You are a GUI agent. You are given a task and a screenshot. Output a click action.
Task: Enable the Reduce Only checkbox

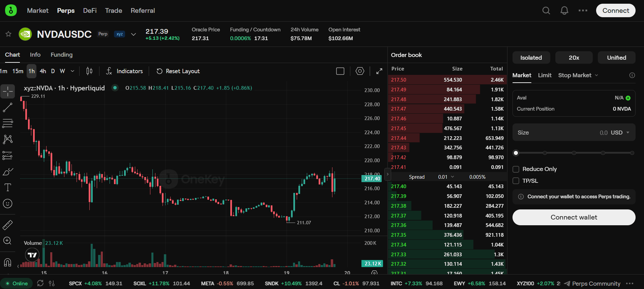516,169
